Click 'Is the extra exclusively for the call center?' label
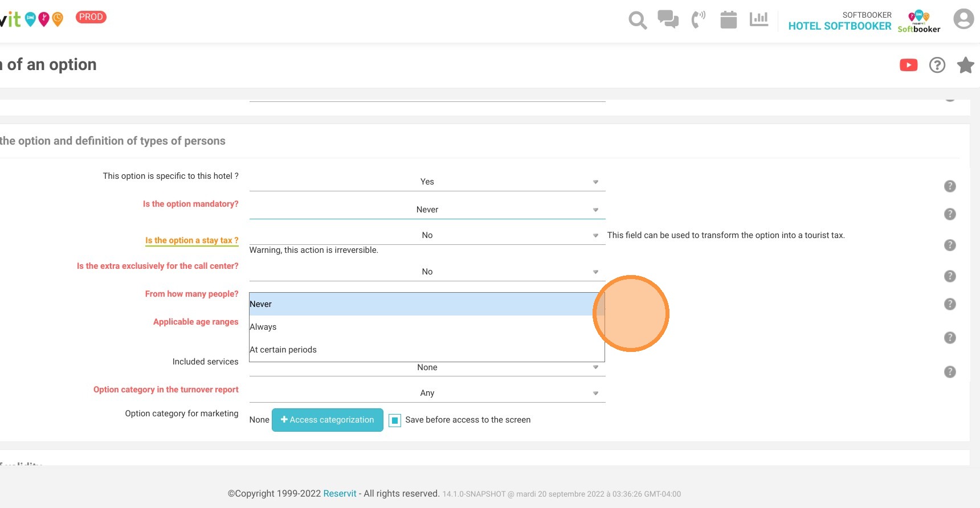 [158, 266]
